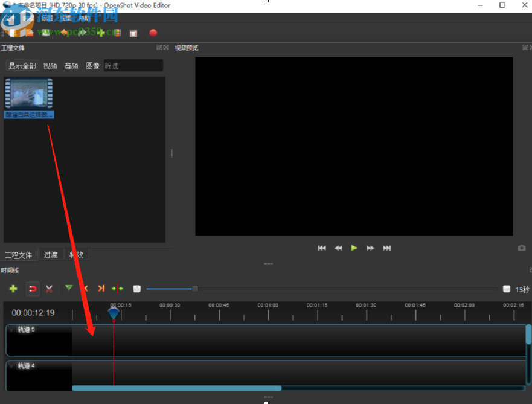Click the Save Project toolbar icon
This screenshot has height=404, width=532.
click(x=45, y=33)
